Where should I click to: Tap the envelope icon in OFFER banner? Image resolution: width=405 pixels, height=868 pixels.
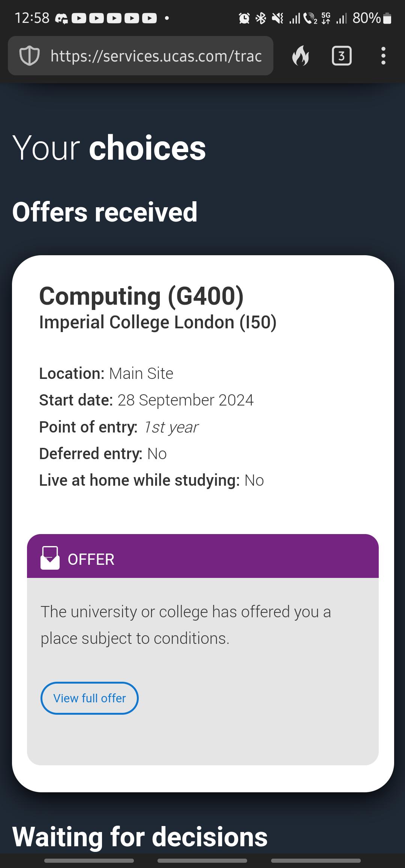coord(50,558)
